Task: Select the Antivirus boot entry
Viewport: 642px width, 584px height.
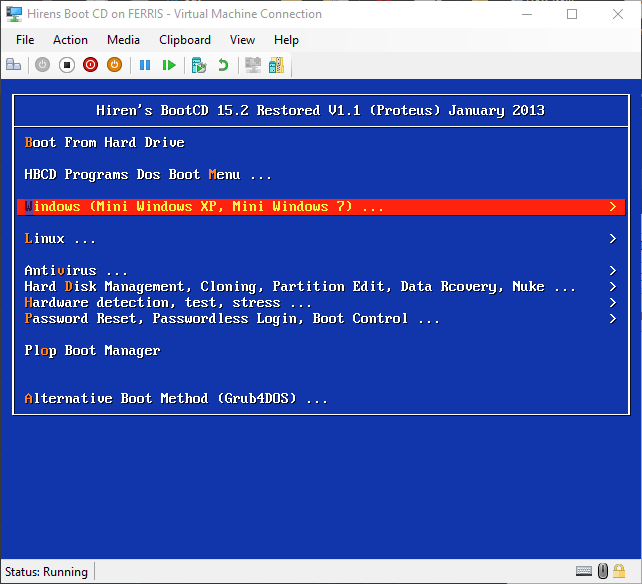Action: (x=321, y=271)
